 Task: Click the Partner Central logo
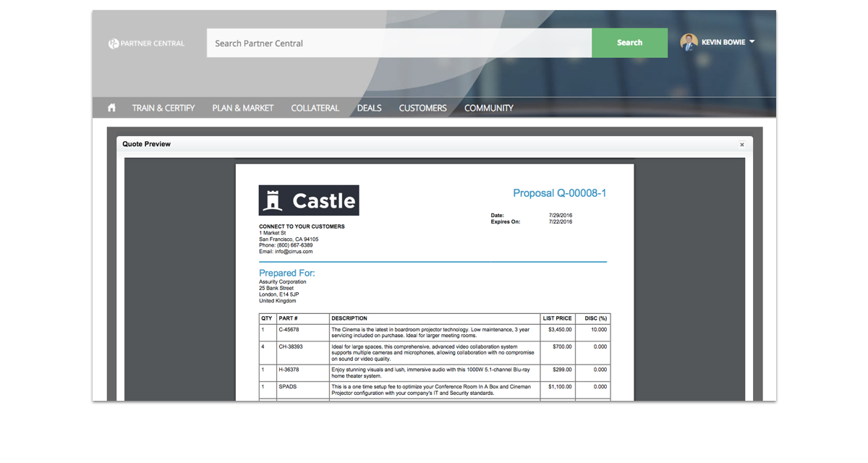(146, 43)
